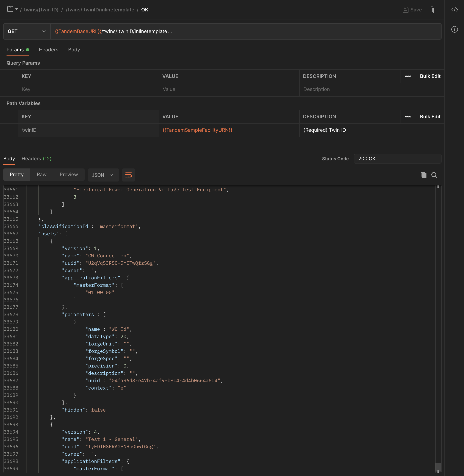Click the example file icon in breadcrumb
This screenshot has width=464, height=476.
tap(10, 9)
